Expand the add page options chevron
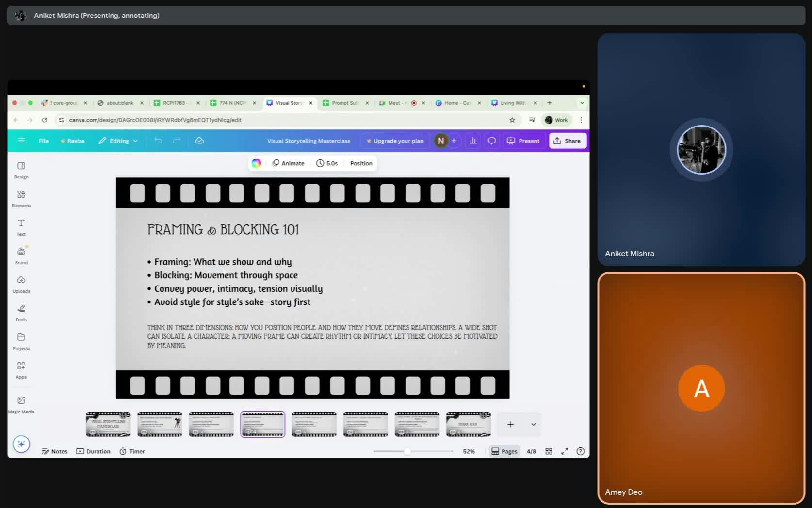This screenshot has height=508, width=812. tap(533, 424)
